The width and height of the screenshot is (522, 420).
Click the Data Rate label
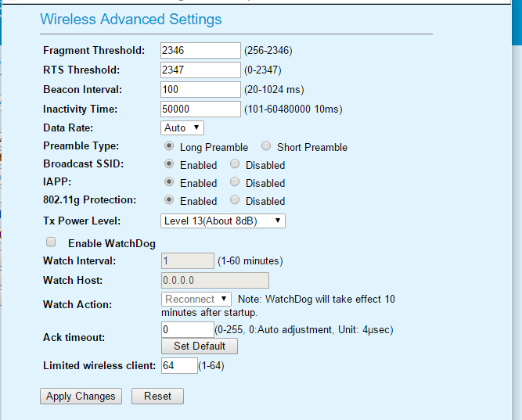(68, 127)
